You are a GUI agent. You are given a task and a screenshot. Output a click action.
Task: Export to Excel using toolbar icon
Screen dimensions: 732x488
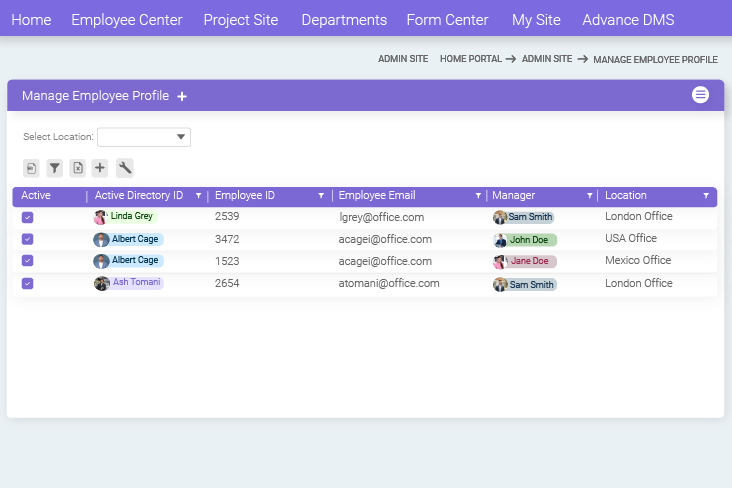pyautogui.click(x=77, y=168)
